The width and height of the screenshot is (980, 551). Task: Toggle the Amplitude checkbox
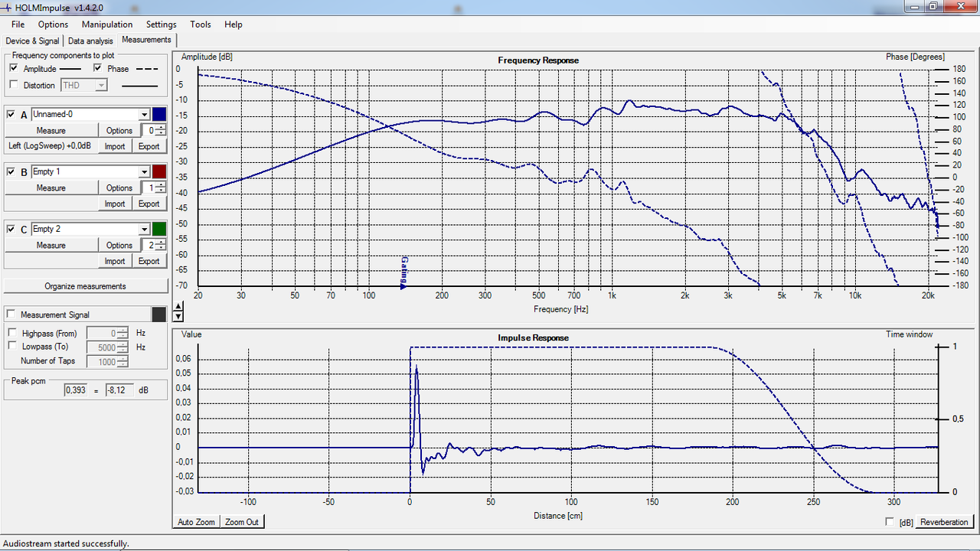tap(14, 69)
